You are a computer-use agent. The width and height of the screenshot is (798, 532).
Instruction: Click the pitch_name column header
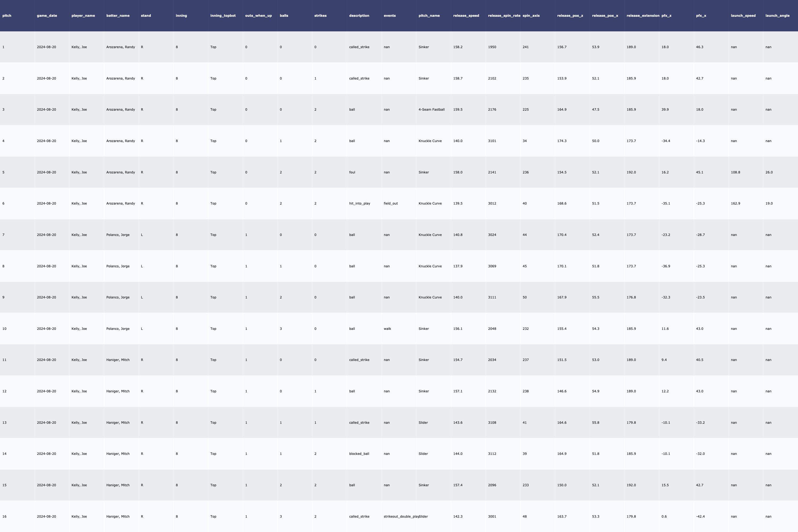pyautogui.click(x=429, y=16)
